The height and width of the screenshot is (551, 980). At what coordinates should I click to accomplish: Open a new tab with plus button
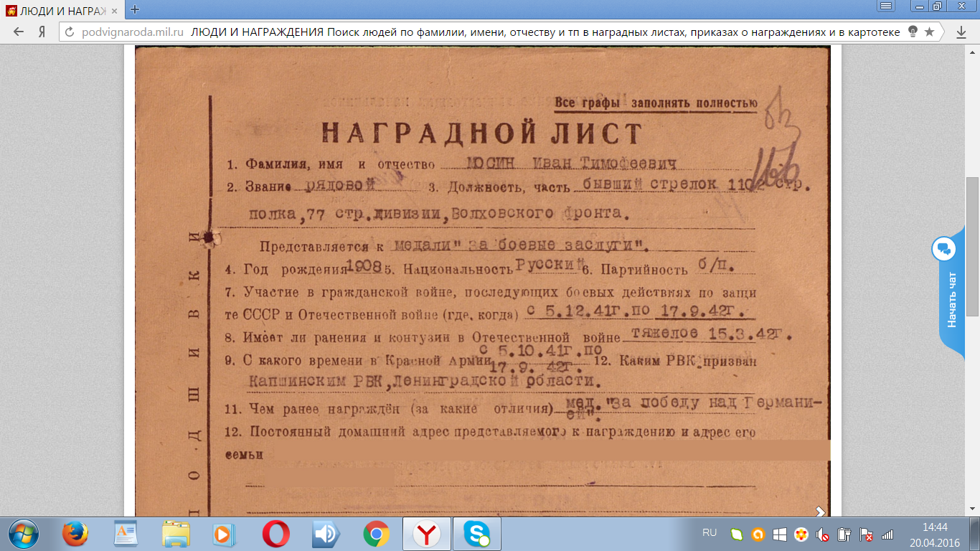coord(134,9)
